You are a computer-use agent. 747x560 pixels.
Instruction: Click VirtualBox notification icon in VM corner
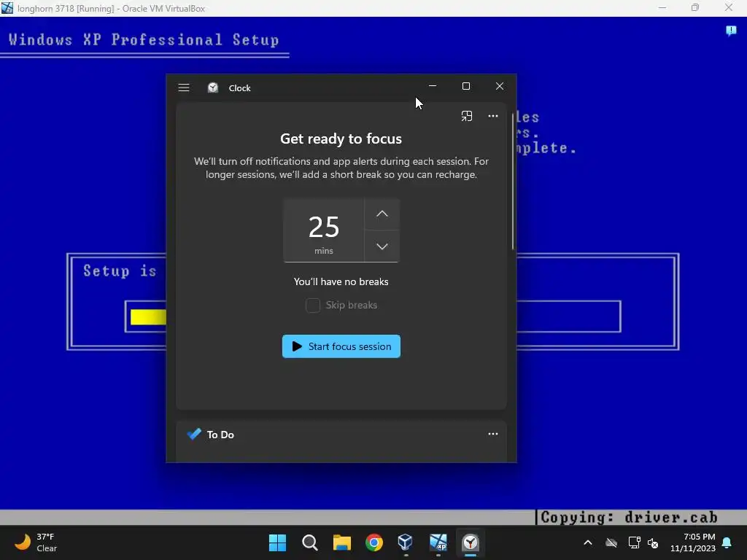(731, 31)
